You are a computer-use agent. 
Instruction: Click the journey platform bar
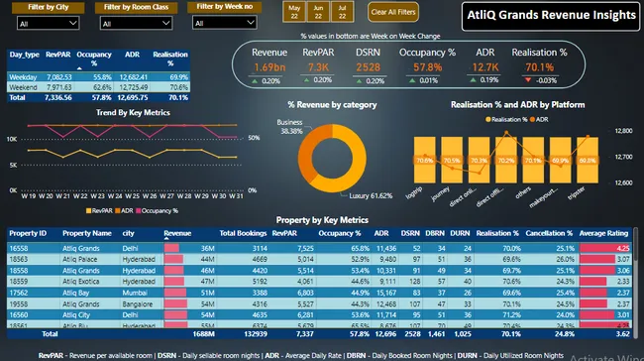pyautogui.click(x=452, y=160)
